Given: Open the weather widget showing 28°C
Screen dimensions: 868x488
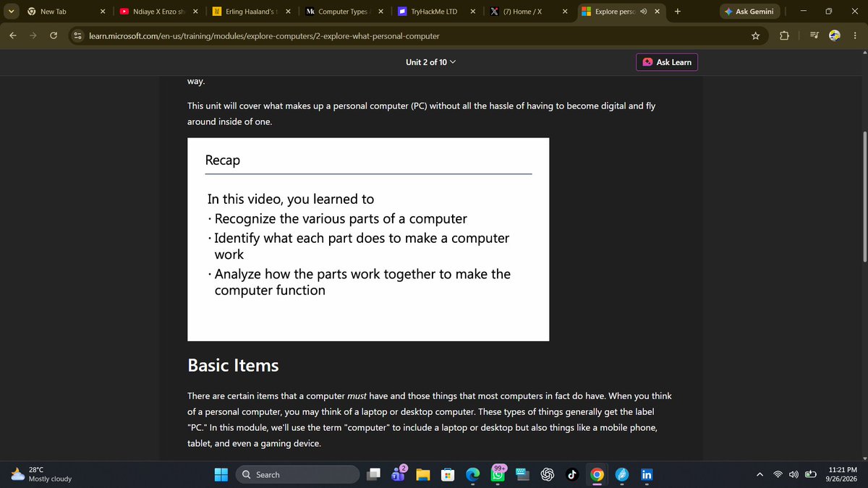Looking at the screenshot, I should 41,474.
